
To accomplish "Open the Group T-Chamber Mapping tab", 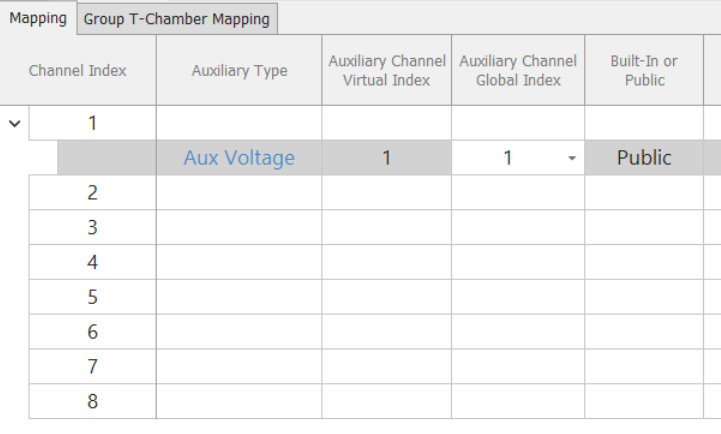I will pos(176,19).
